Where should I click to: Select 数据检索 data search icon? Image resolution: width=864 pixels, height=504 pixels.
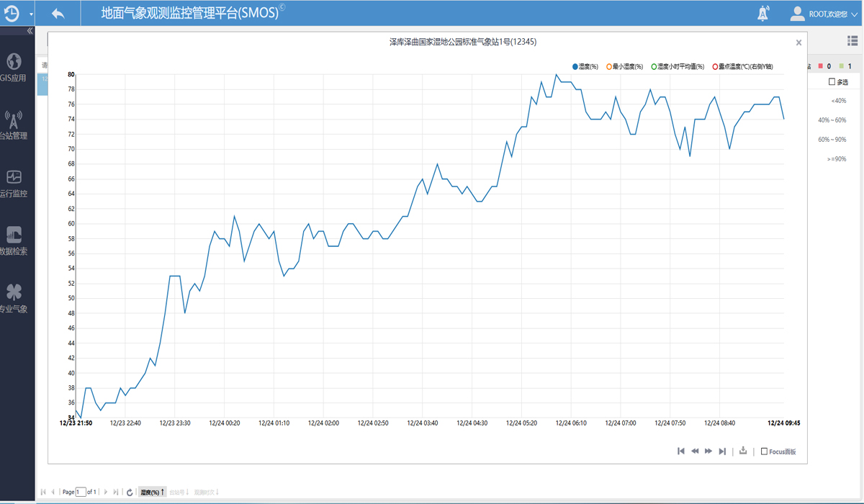tap(14, 240)
